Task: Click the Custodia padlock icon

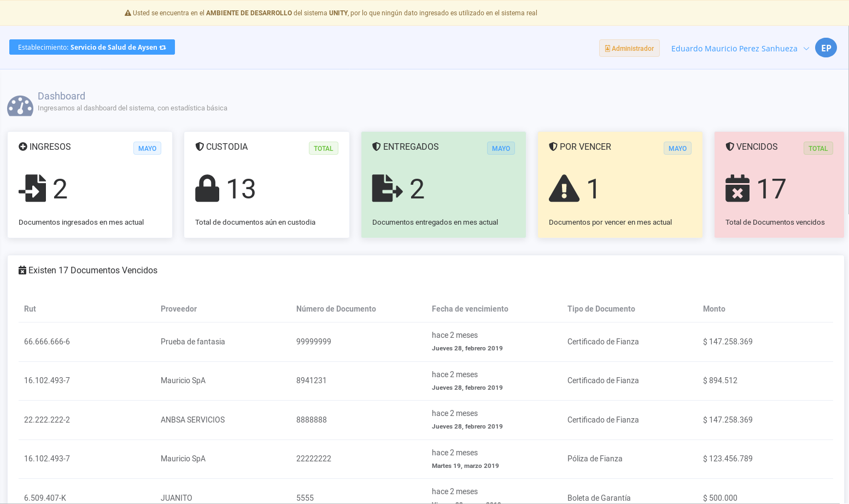Action: 207,189
